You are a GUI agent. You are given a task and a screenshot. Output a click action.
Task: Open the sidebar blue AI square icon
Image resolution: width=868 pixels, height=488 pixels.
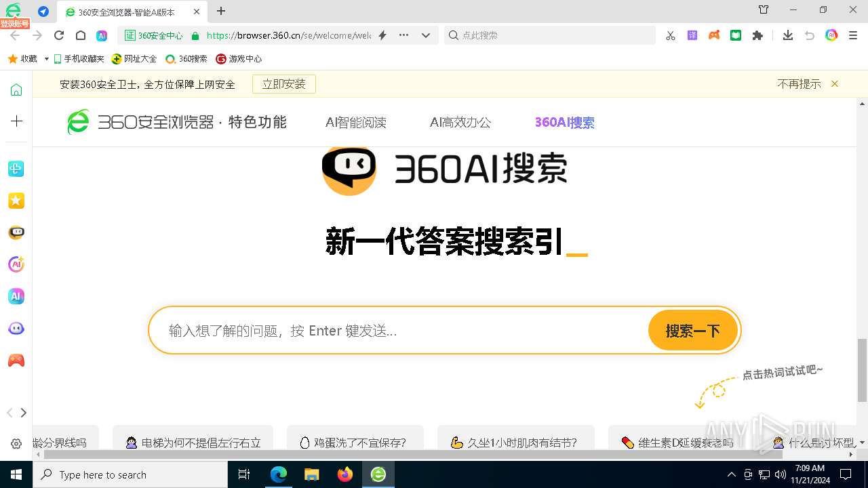[x=16, y=296]
